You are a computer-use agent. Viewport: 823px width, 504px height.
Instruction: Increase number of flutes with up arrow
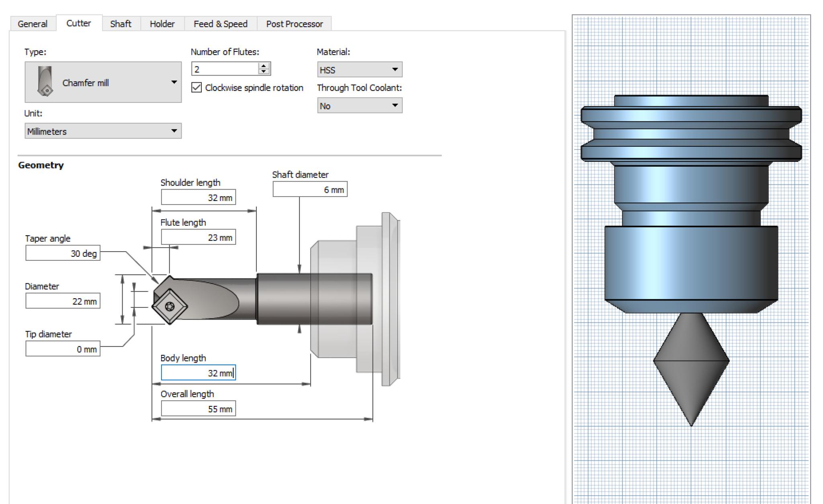coord(264,66)
